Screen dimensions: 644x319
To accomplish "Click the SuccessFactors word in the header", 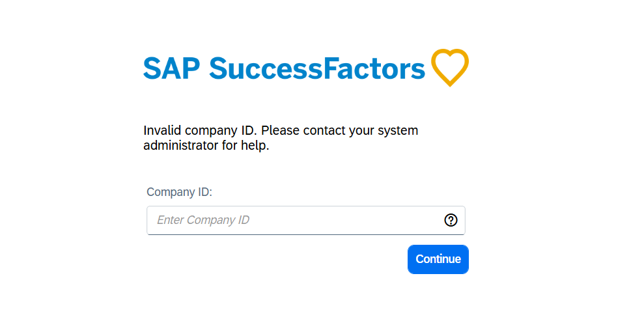I will (x=318, y=68).
